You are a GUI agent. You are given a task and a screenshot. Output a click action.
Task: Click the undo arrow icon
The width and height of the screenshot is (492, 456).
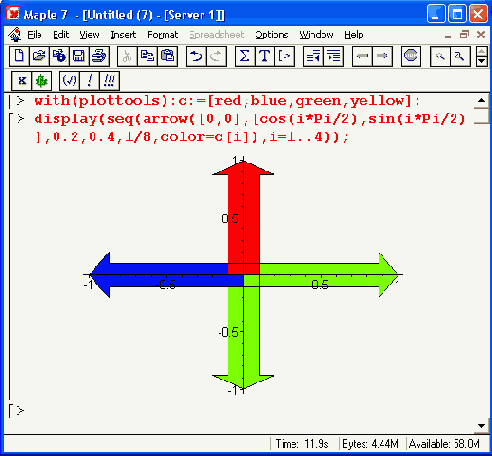[x=196, y=56]
